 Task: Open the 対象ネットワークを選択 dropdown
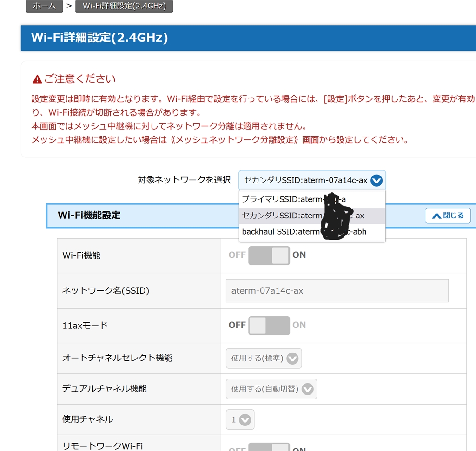[312, 180]
